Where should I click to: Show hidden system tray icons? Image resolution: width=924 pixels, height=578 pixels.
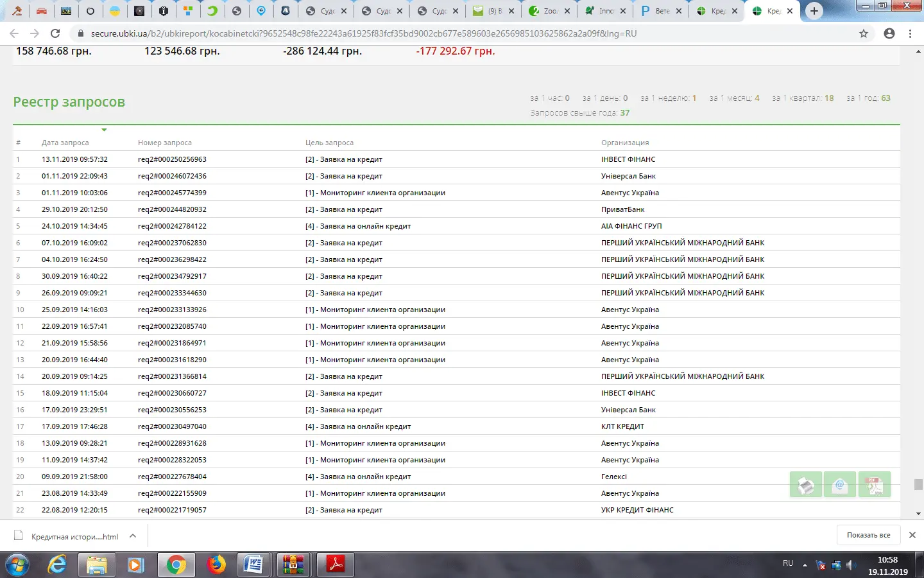[x=805, y=565]
